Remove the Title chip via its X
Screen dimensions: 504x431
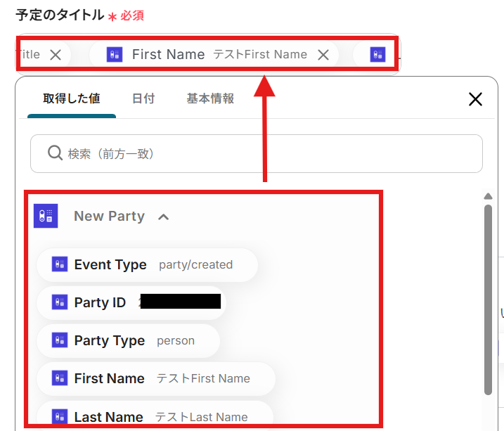click(x=56, y=55)
